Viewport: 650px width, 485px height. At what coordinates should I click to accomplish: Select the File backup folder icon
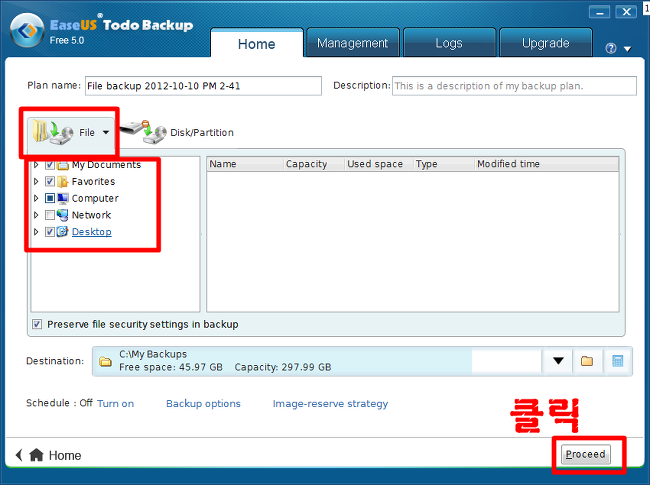pyautogui.click(x=53, y=132)
